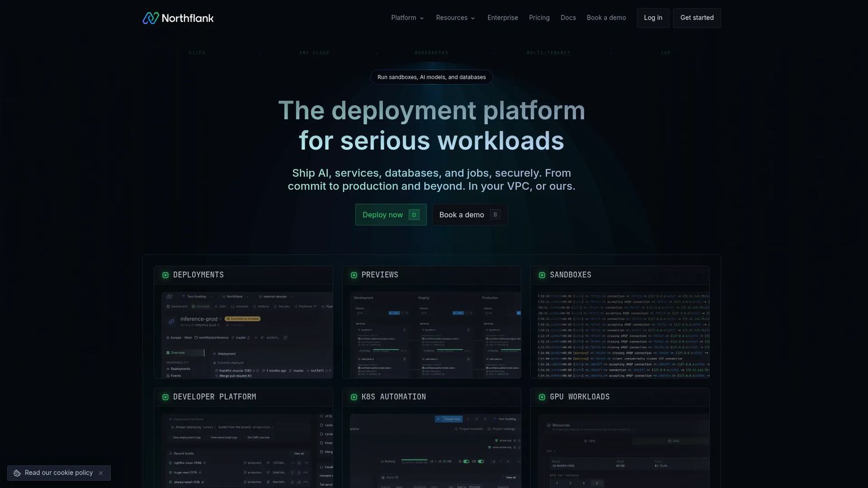Image resolution: width=868 pixels, height=488 pixels.
Task: Click the Log in button
Action: (653, 18)
